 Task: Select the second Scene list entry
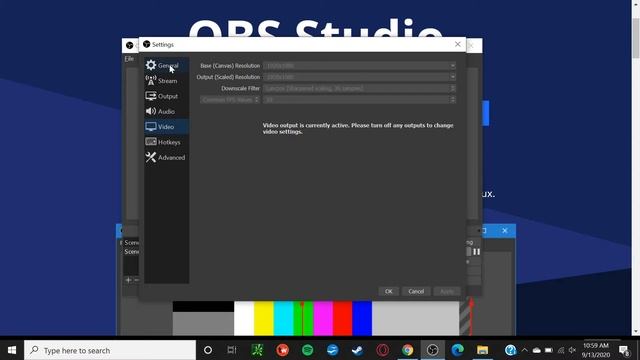pos(131,251)
